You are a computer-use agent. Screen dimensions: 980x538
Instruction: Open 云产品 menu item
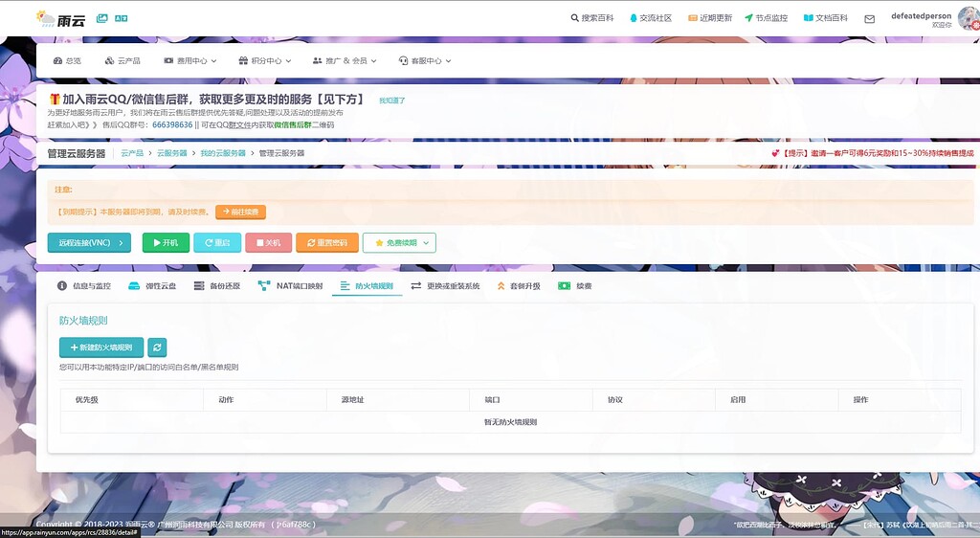click(x=122, y=60)
